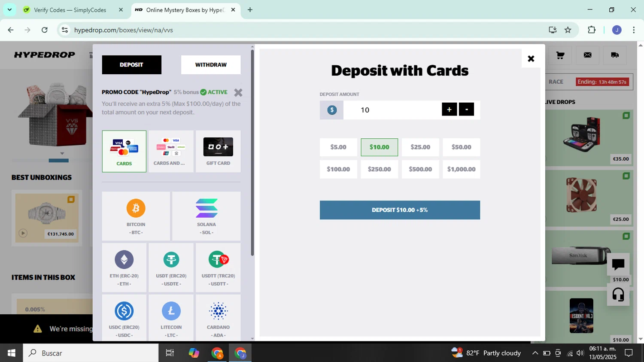644x362 pixels.
Task: Open the Resident Evil 3 live drop
Action: pos(589,318)
